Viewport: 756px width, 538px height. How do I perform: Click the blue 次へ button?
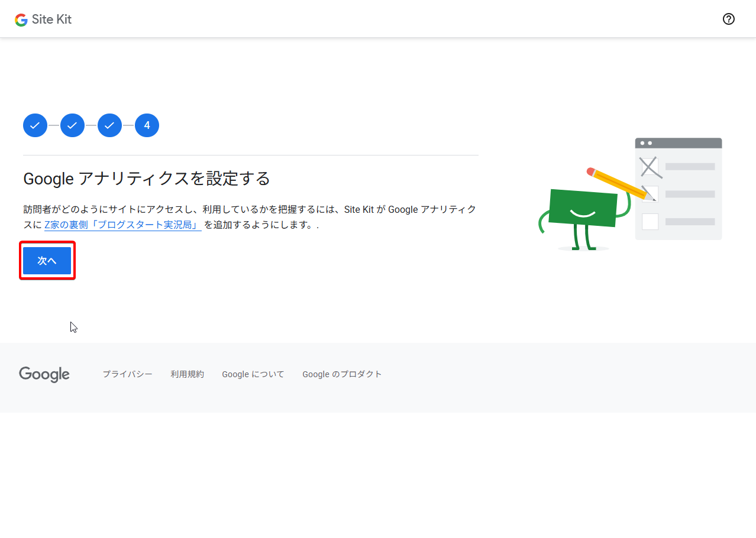(47, 261)
